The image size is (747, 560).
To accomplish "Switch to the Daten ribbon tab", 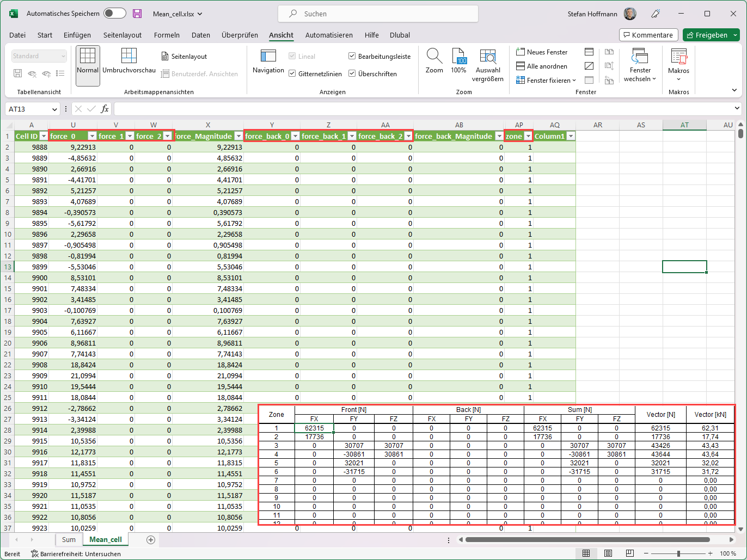I will click(x=201, y=35).
